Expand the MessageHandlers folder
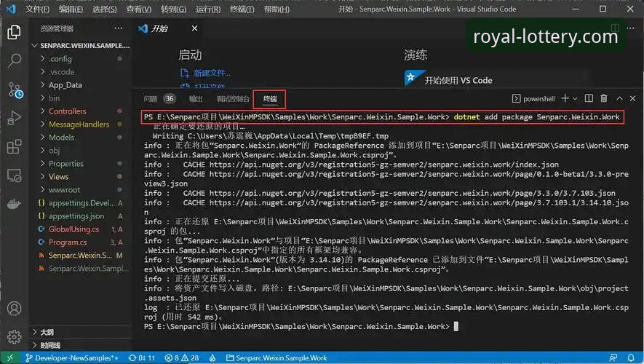 (x=81, y=124)
